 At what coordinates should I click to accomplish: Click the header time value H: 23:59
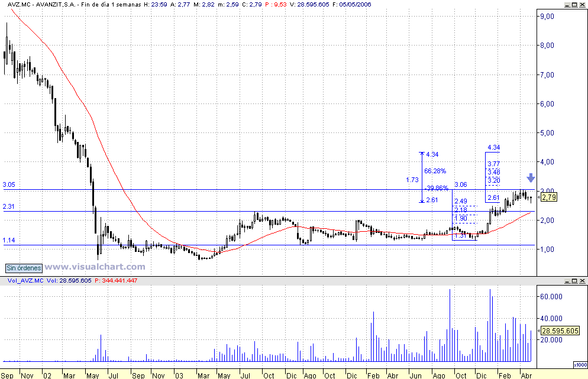[x=155, y=5]
